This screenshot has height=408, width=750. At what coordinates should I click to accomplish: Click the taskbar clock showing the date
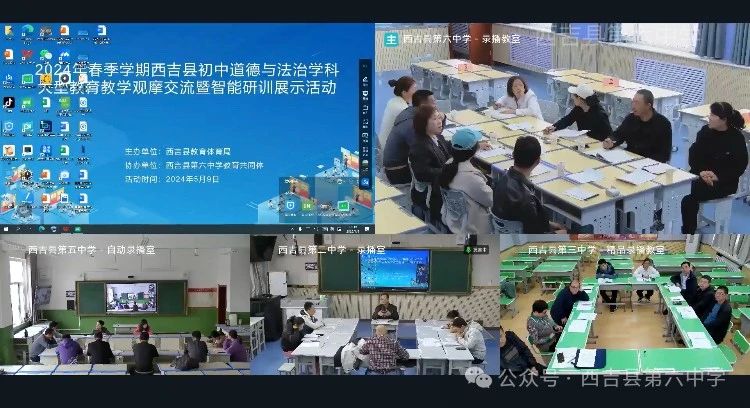[352, 230]
